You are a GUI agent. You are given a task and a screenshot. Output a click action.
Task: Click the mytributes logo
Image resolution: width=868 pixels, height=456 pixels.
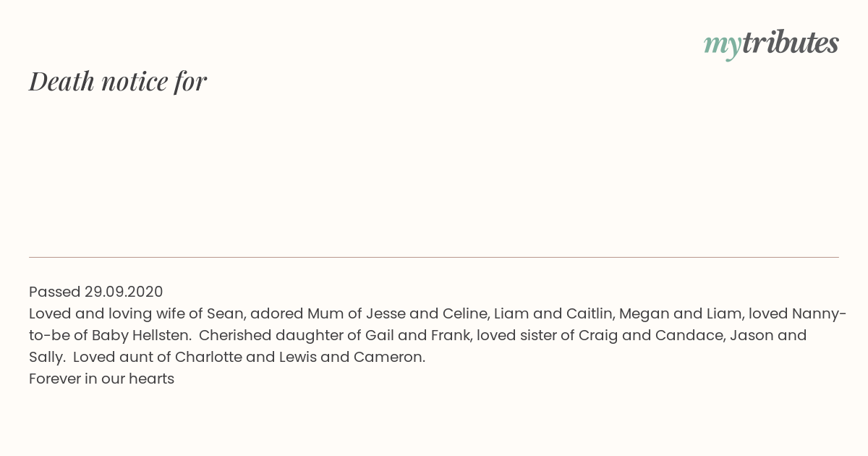click(771, 44)
